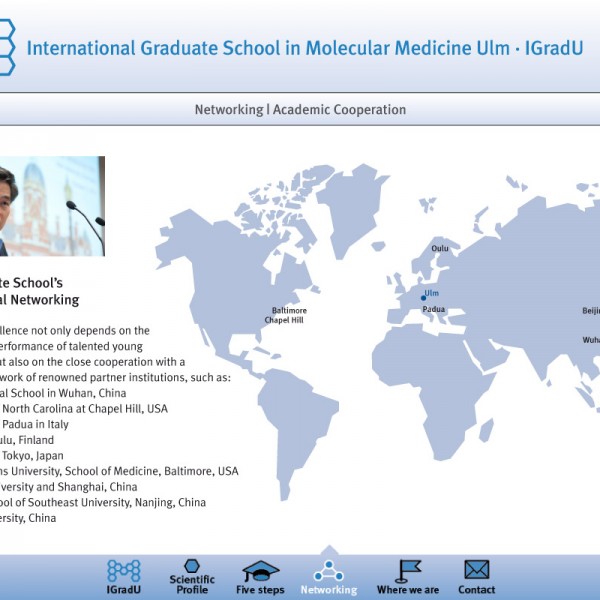Click the IGradU hexagon logo in header
This screenshot has width=600, height=600.
click(7, 47)
